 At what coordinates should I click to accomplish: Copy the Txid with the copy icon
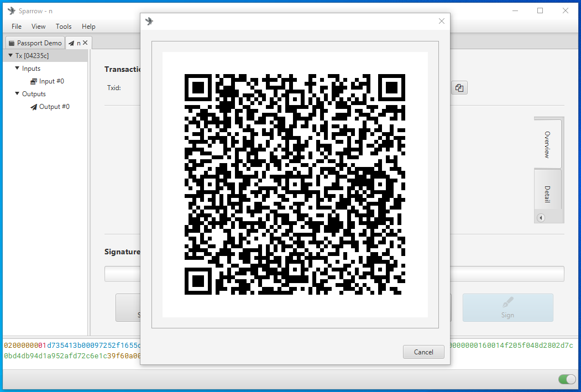point(459,88)
